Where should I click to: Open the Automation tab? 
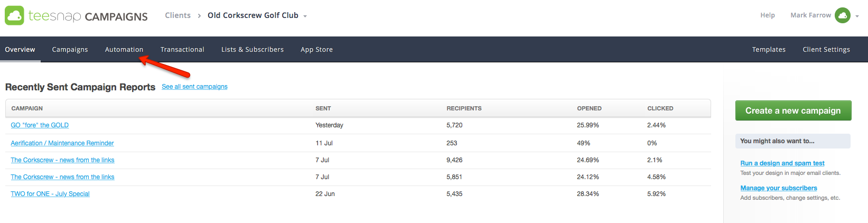[124, 49]
